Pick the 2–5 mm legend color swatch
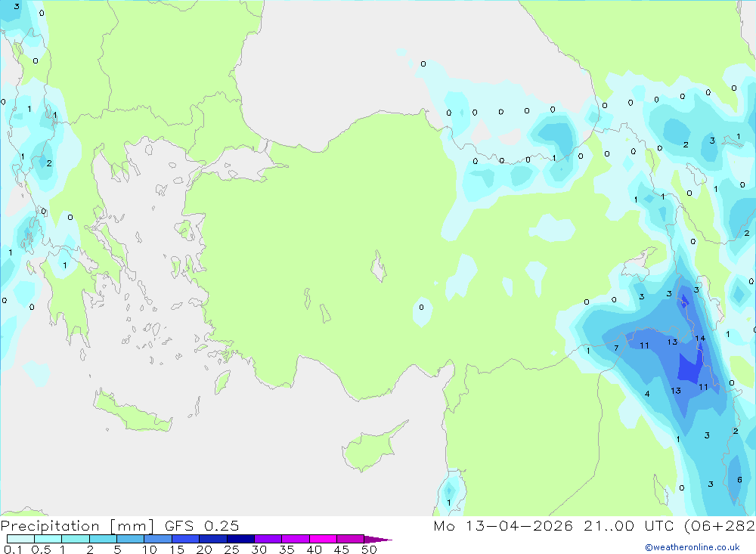 click(x=103, y=539)
